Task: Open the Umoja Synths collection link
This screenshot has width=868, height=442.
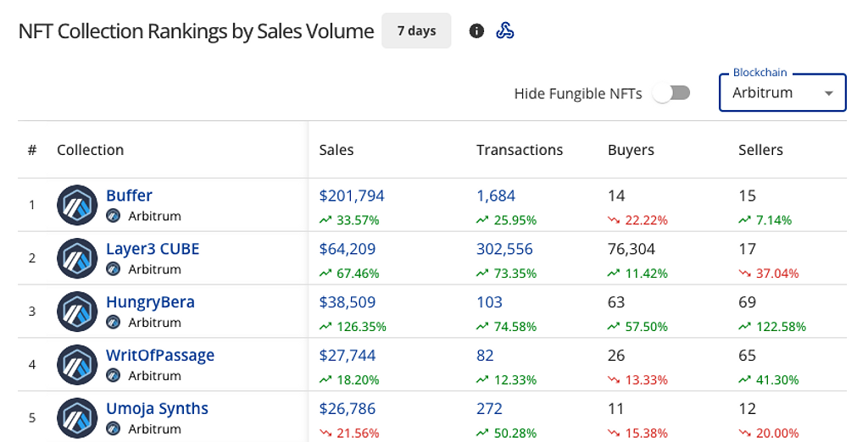Action: [157, 408]
